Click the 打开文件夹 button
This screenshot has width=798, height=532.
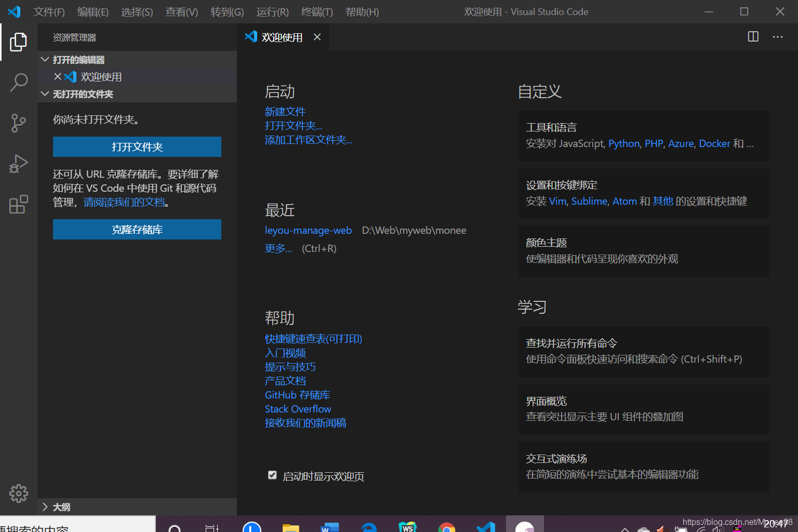click(x=137, y=147)
